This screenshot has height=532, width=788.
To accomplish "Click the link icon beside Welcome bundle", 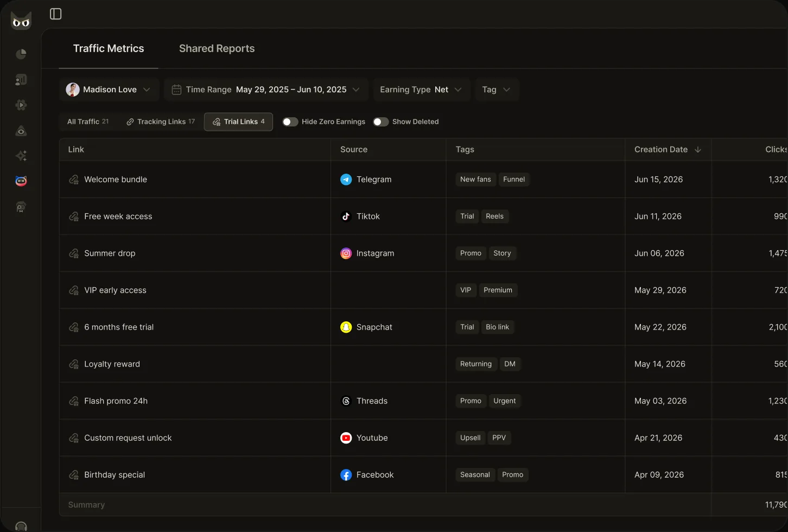I will pos(74,179).
